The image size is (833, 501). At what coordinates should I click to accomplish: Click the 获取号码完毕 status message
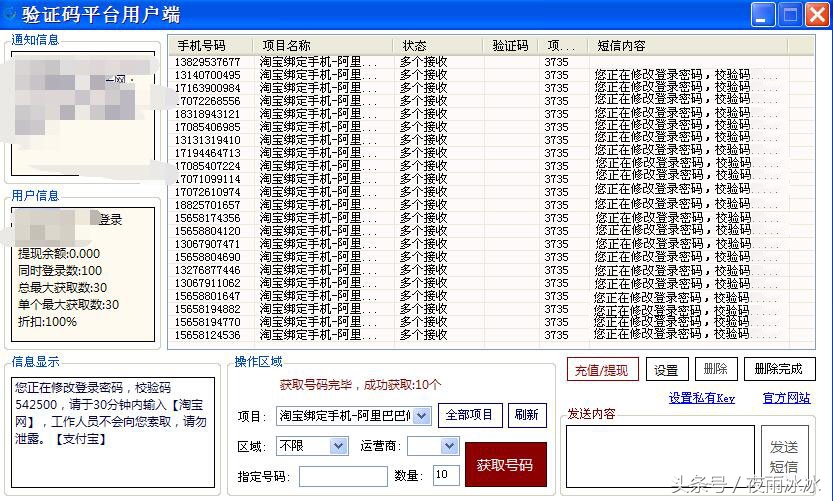(x=360, y=385)
